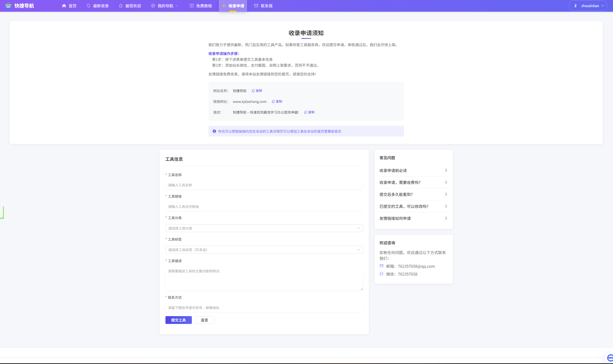Click the robot logo icon beside 快捷导航
Screen dimensions: 613x364
[8, 6]
